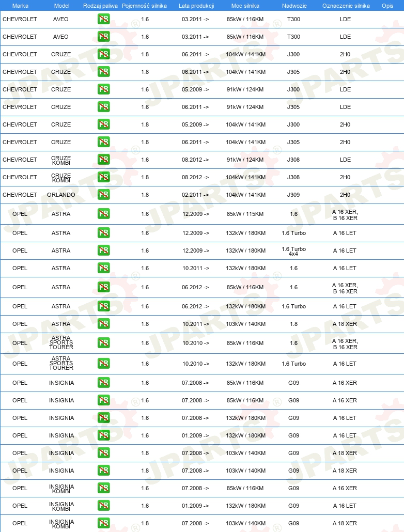
Task: Click the 'Pojemność silnika' column header
Action: pyautogui.click(x=144, y=6)
